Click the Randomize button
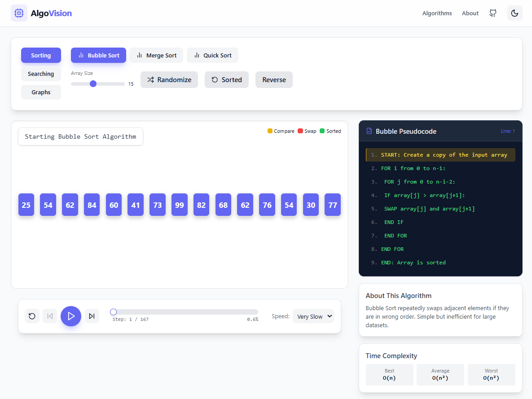This screenshot has width=532, height=399. [x=169, y=80]
